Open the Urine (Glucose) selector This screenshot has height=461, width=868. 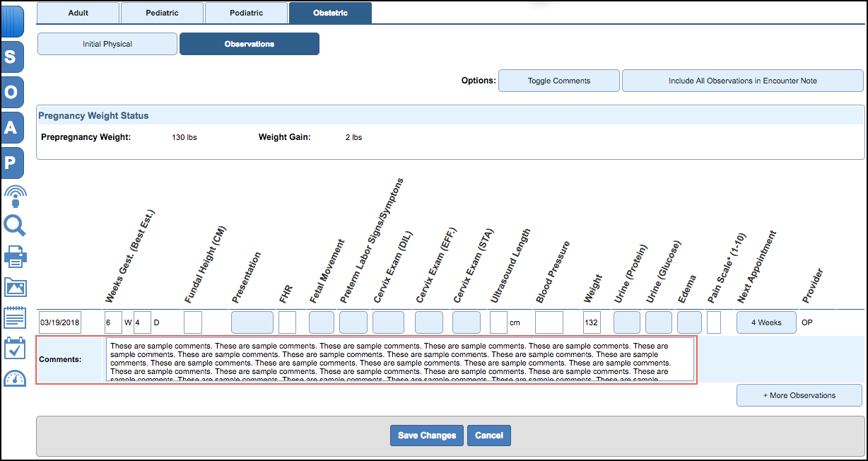659,322
